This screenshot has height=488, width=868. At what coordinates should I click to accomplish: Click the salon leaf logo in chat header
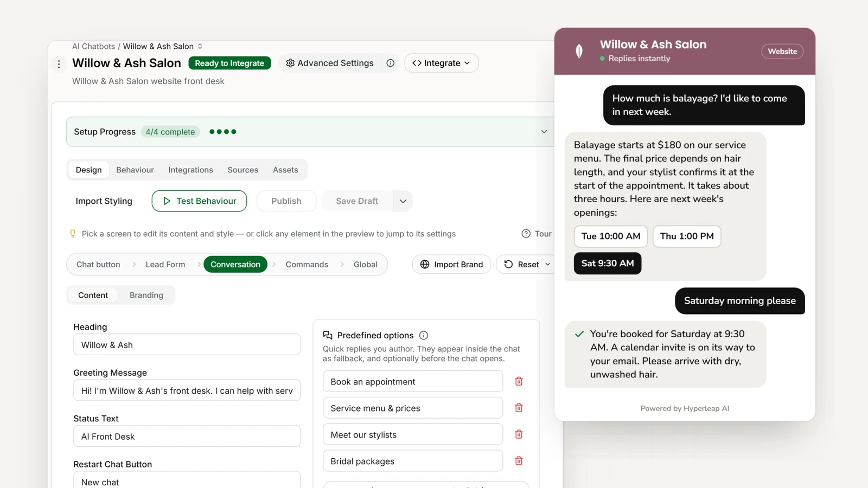tap(579, 52)
